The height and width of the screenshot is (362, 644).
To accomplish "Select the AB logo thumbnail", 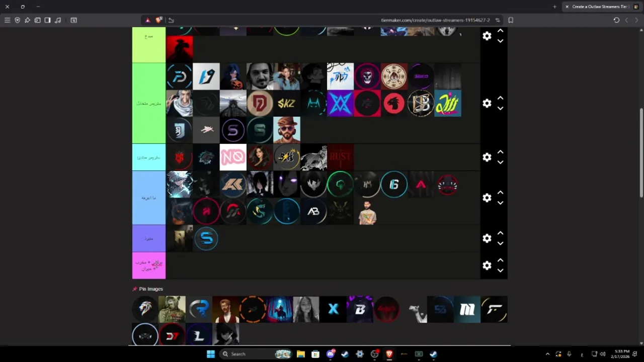I will (313, 211).
